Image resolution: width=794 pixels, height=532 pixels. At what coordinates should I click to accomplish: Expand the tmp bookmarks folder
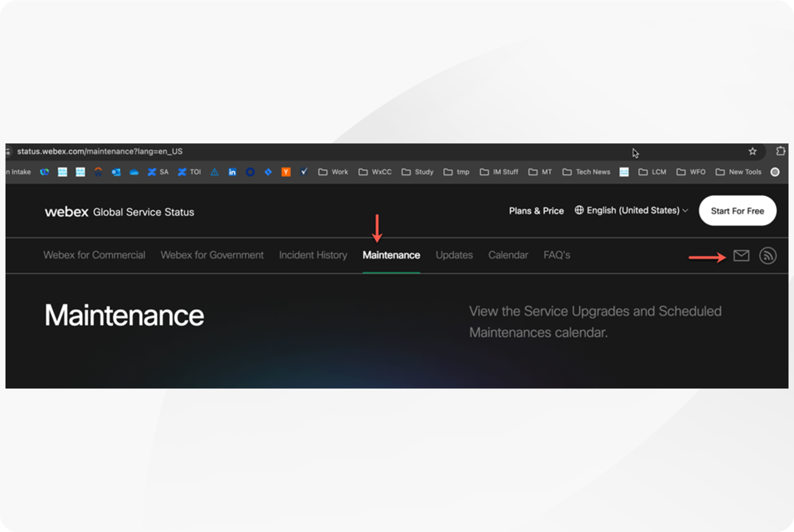pyautogui.click(x=456, y=172)
